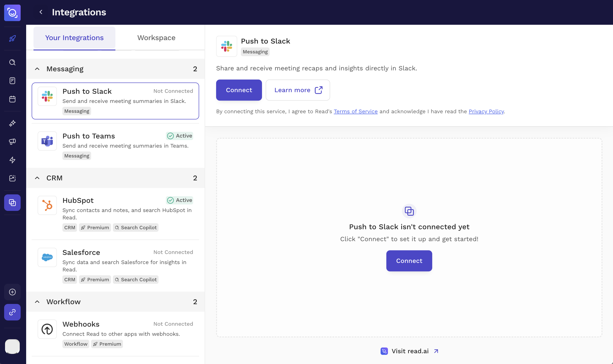The width and height of the screenshot is (613, 364).
Task: Select the Salesforce integration title
Action: [x=81, y=253]
